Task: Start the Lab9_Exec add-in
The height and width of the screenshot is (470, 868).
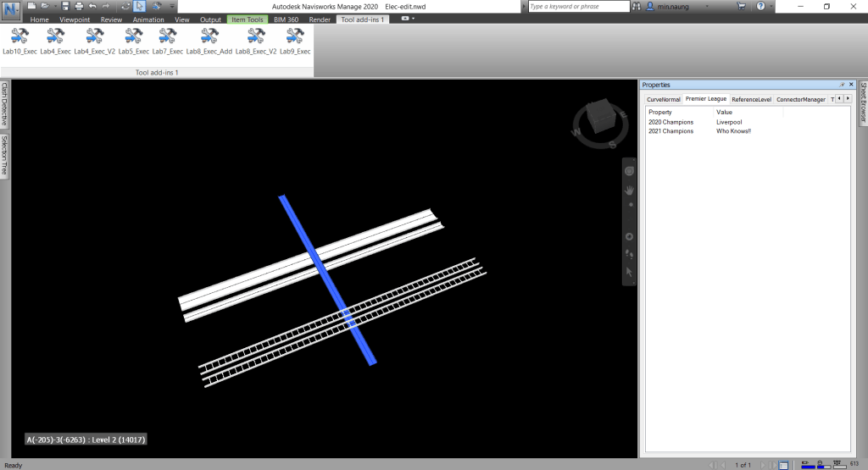Action: 295,36
